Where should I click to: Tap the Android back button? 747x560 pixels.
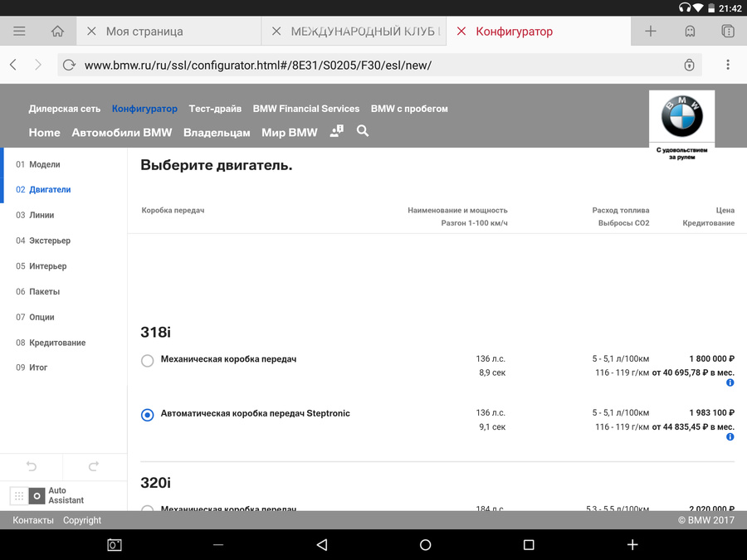[x=322, y=545]
